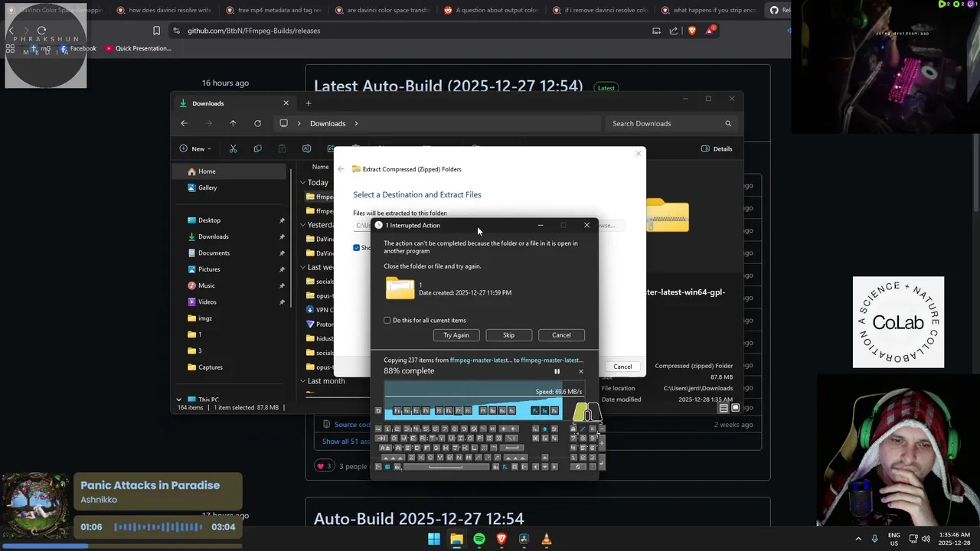Click the Copy icon in Explorer toolbar

(x=257, y=148)
